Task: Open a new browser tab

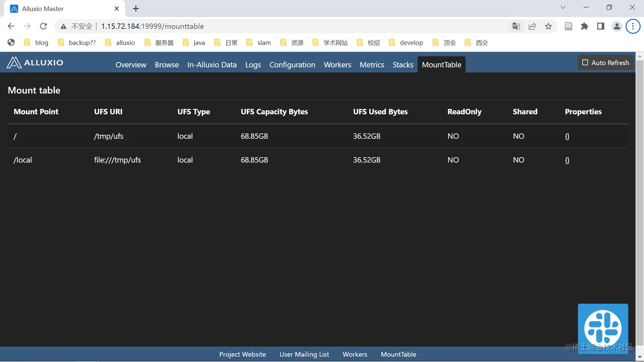Action: (x=136, y=9)
